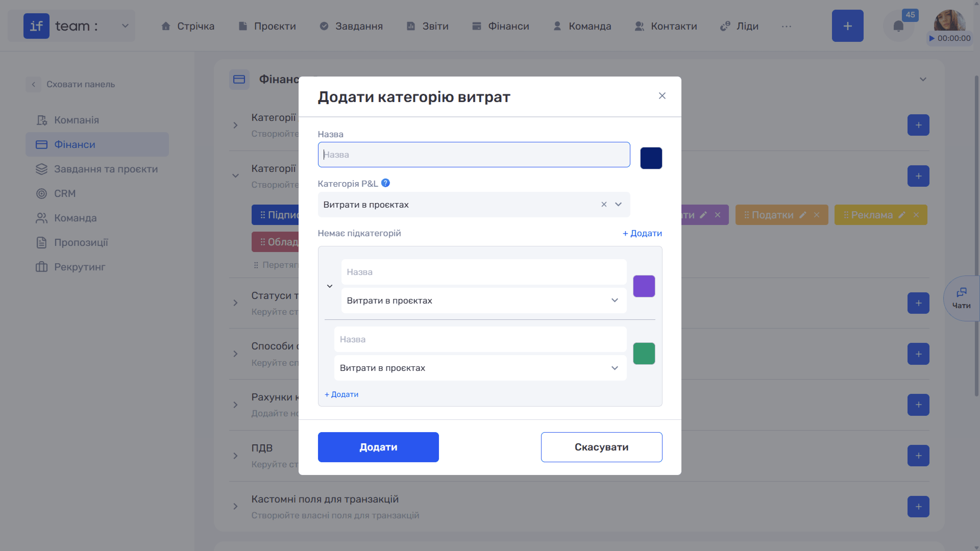The width and height of the screenshot is (980, 551).
Task: Add a custom transaction field with plus button
Action: click(918, 507)
